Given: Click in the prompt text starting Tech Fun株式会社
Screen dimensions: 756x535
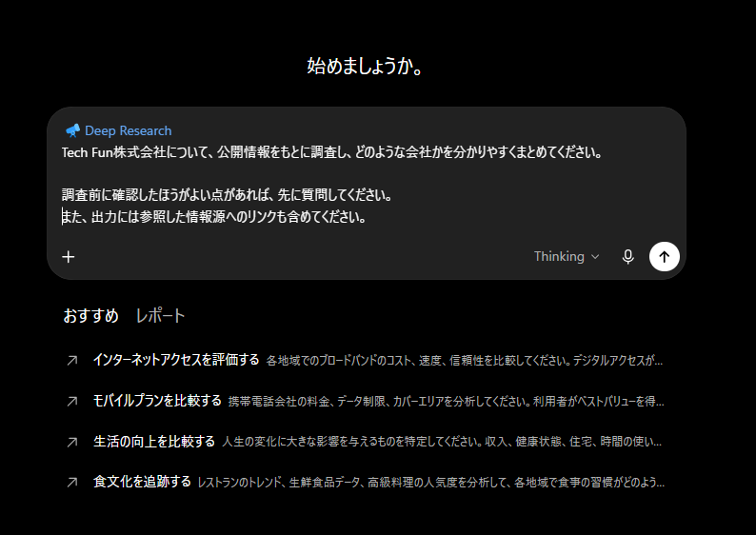Looking at the screenshot, I should click(x=332, y=152).
